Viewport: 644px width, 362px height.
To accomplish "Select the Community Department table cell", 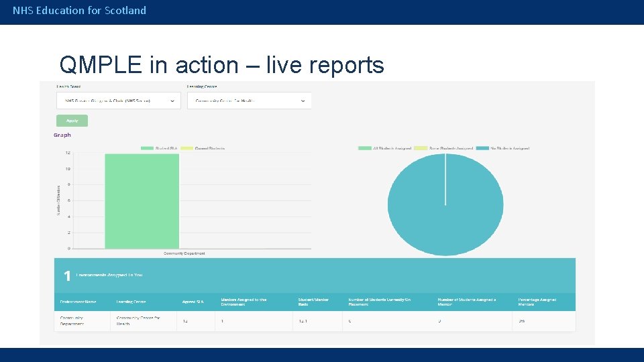I will (x=82, y=321).
